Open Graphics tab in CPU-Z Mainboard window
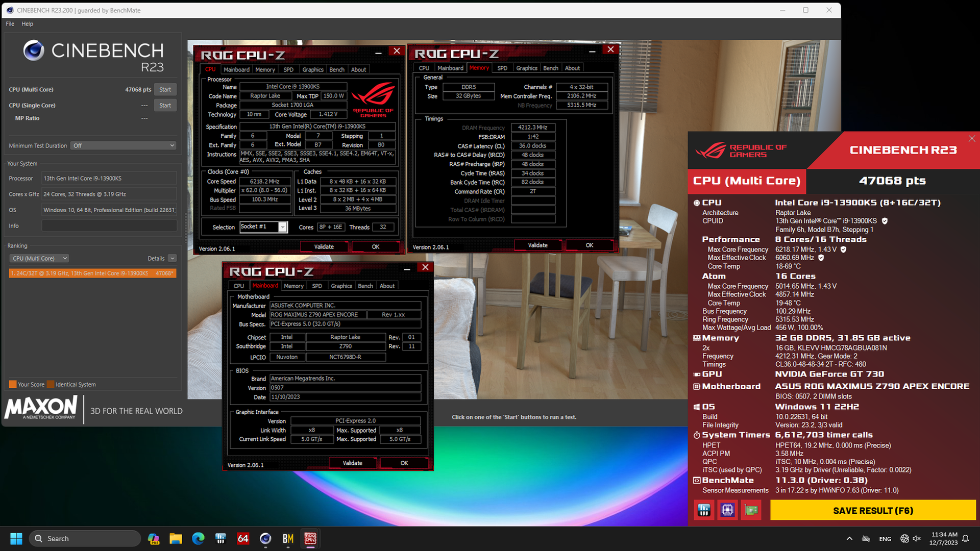Image resolution: width=980 pixels, height=551 pixels. [x=341, y=286]
